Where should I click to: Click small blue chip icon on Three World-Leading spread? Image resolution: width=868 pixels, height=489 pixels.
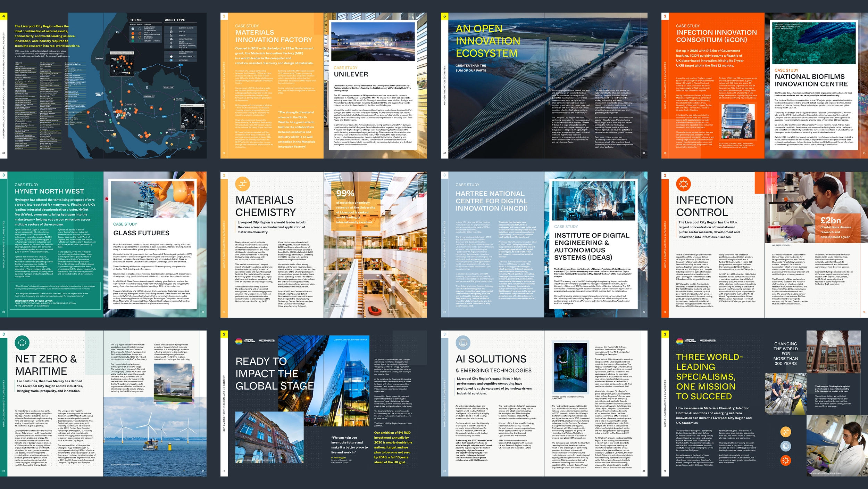point(786,446)
